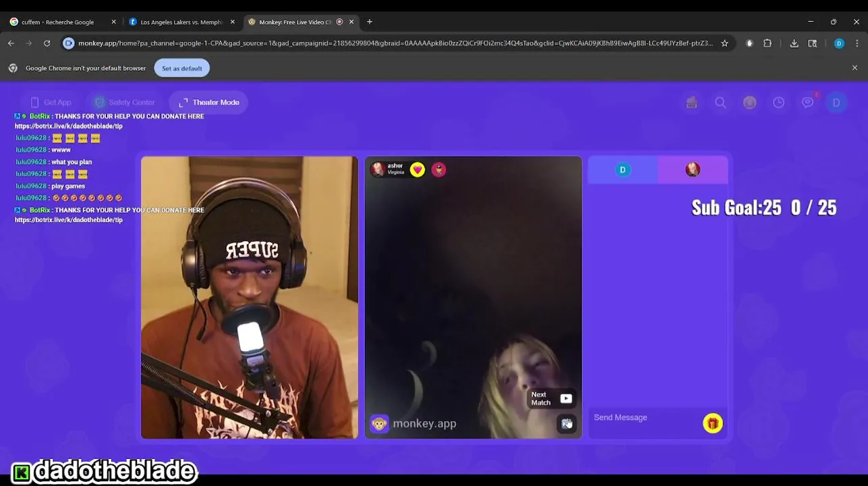Click the yellow heart like button on asher's video

pyautogui.click(x=417, y=170)
